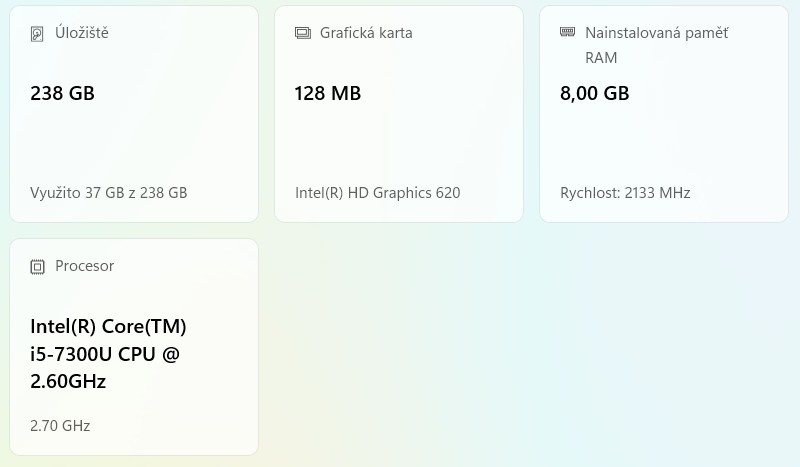Click the Rychlost: 2133 MHz text
This screenshot has width=800, height=467.
[625, 193]
